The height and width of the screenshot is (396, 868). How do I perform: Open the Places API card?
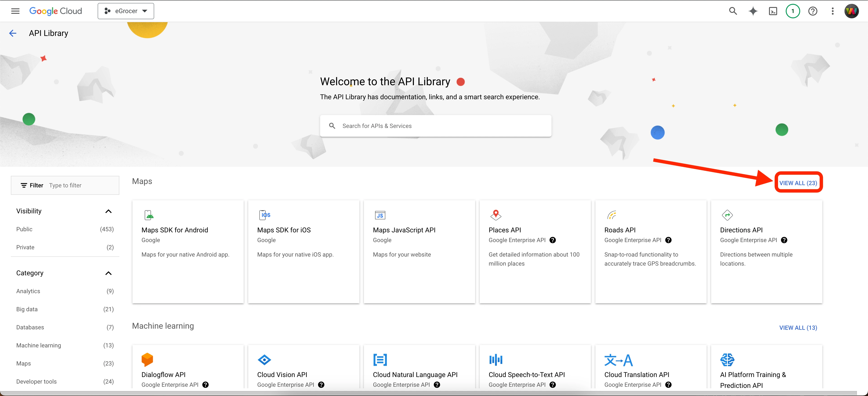point(535,252)
